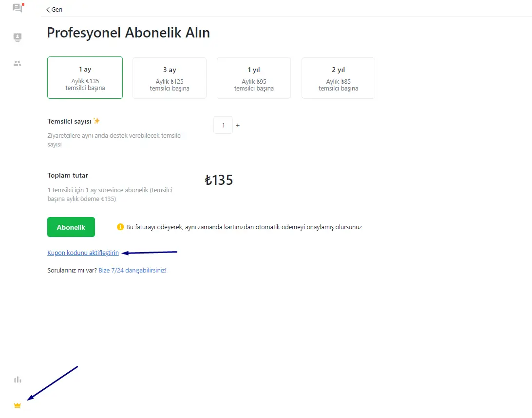
Task: Click the ₺135 total amount
Action: click(219, 181)
